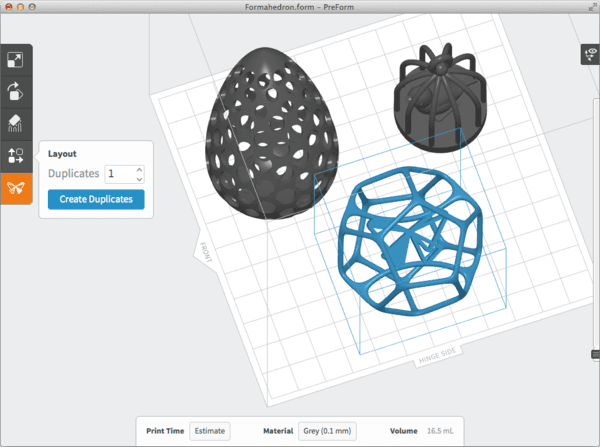600x447 pixels.
Task: Click the fullscreen arrows in title bar
Action: (590, 8)
